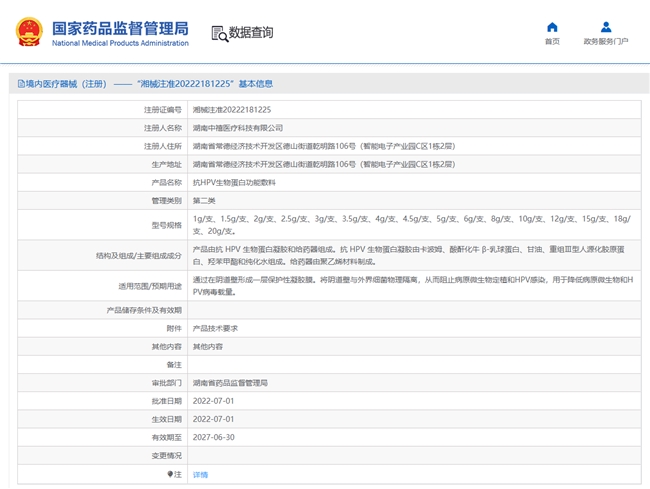This screenshot has width=650, height=489.
Task: Click the expiry date 2027-06-30
Action: (x=213, y=437)
